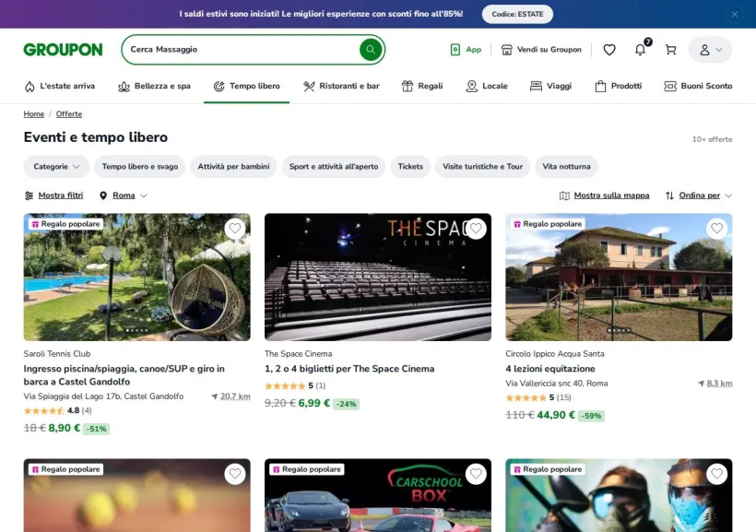Open Ristoranti e bar category
The width and height of the screenshot is (756, 532).
click(341, 86)
